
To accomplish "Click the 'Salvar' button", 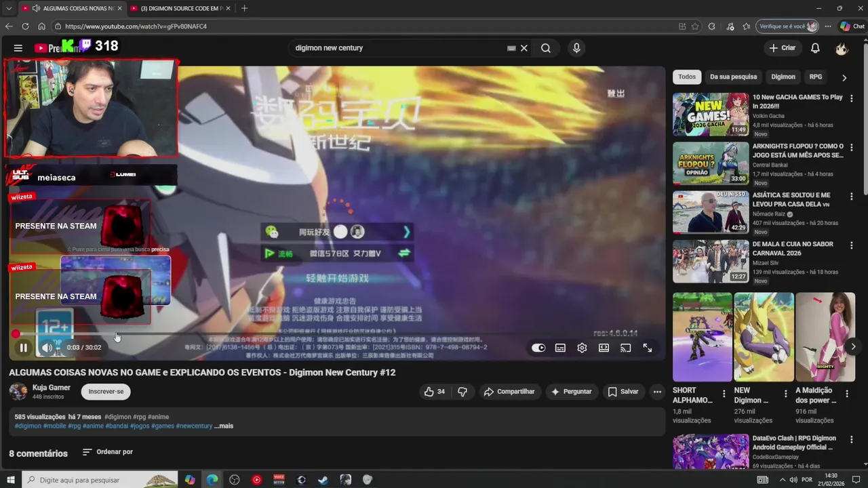I will click(x=623, y=392).
